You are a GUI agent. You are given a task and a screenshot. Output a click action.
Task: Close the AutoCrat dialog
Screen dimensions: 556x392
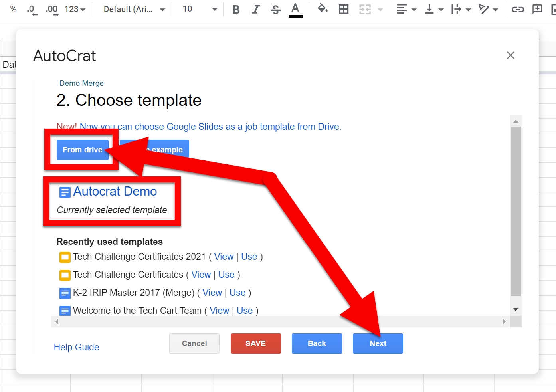click(510, 55)
